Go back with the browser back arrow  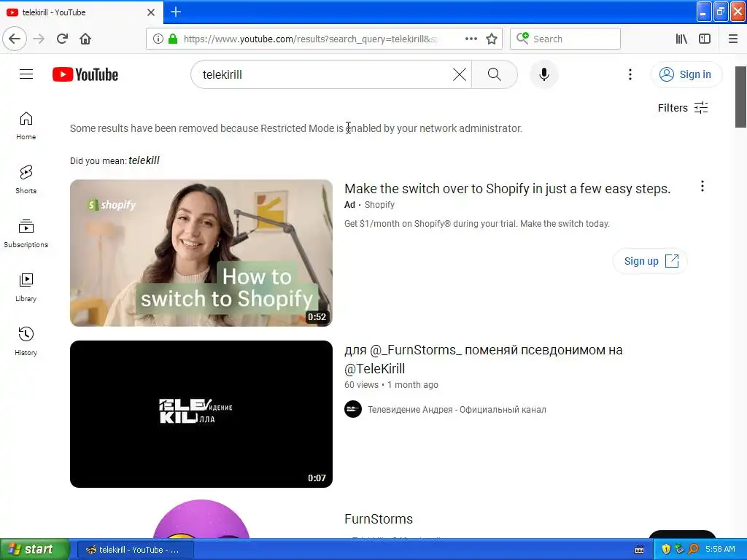[x=15, y=39]
